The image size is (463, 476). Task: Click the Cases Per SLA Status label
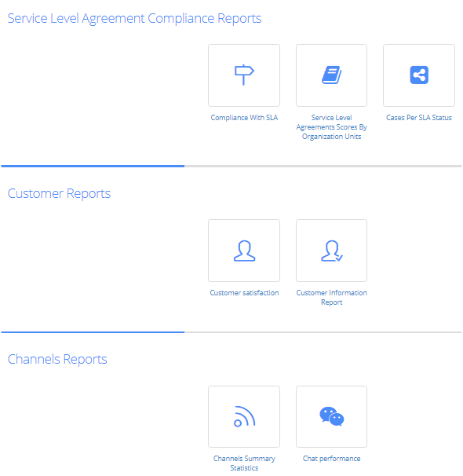[419, 118]
